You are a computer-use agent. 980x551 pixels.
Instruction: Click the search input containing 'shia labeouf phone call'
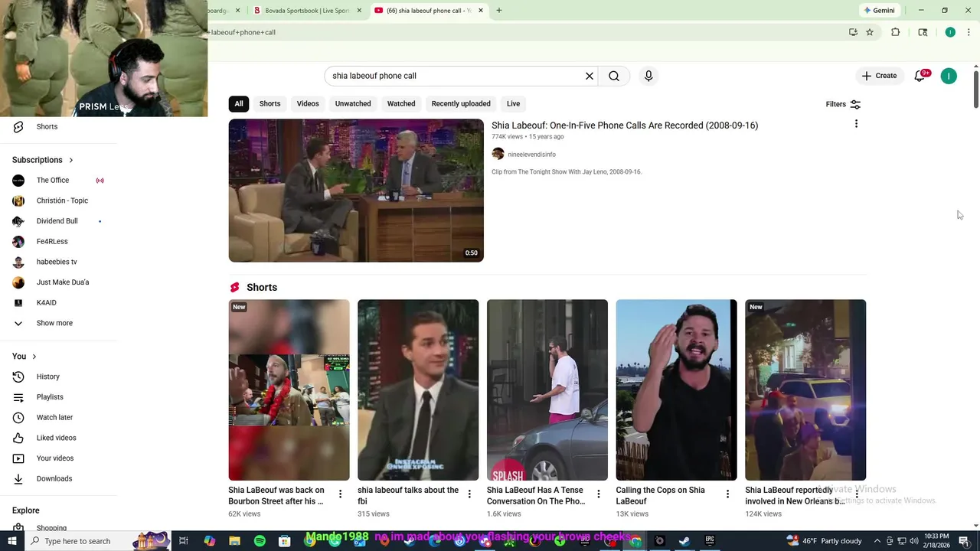click(456, 76)
